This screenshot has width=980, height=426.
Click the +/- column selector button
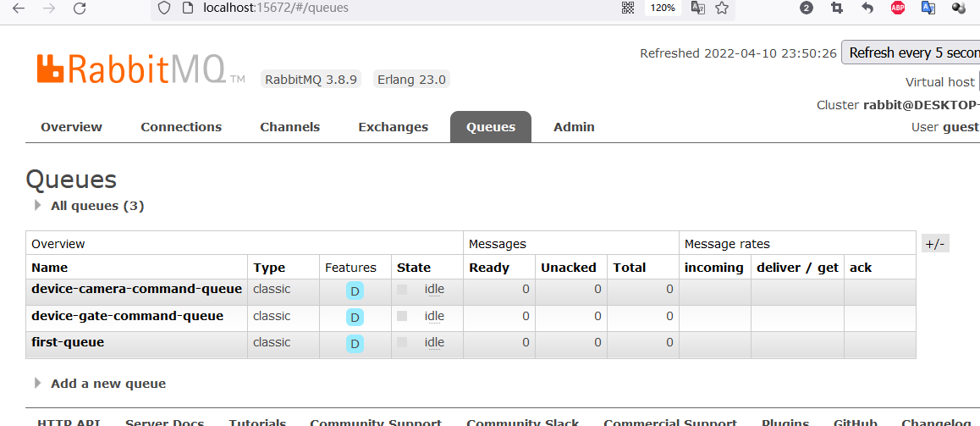tap(935, 243)
